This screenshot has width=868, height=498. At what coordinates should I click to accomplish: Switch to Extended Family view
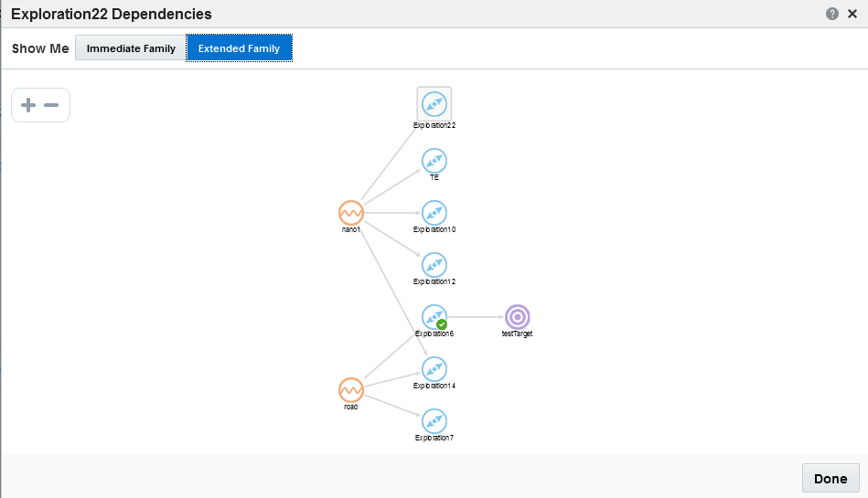(239, 48)
